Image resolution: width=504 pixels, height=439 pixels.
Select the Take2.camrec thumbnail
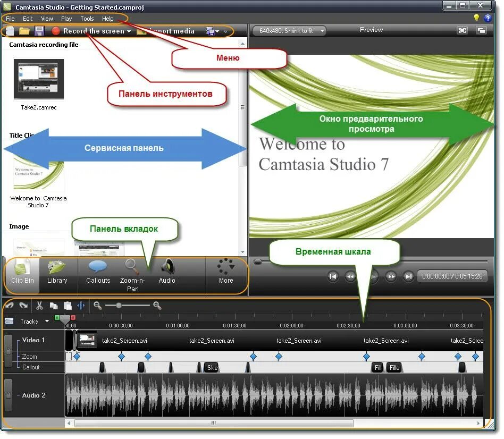[x=39, y=79]
